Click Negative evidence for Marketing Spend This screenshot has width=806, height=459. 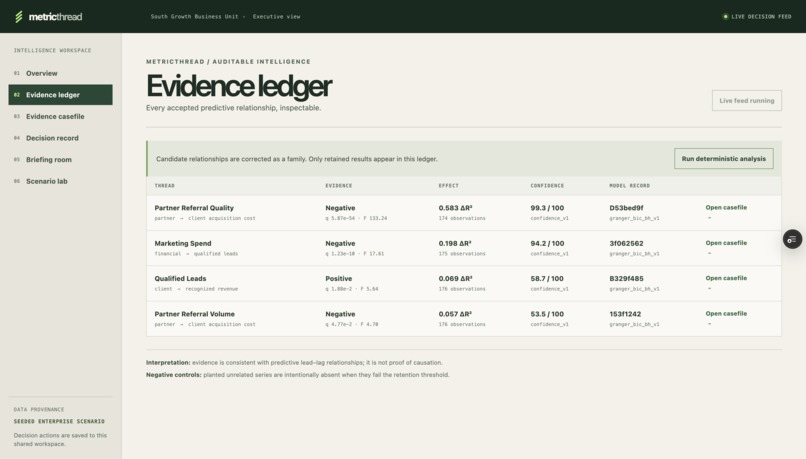(340, 244)
